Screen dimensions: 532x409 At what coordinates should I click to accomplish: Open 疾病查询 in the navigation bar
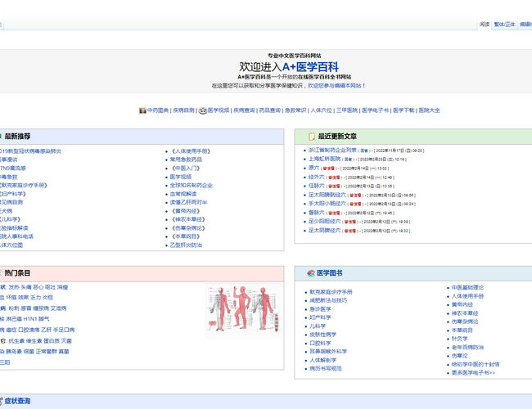(244, 110)
